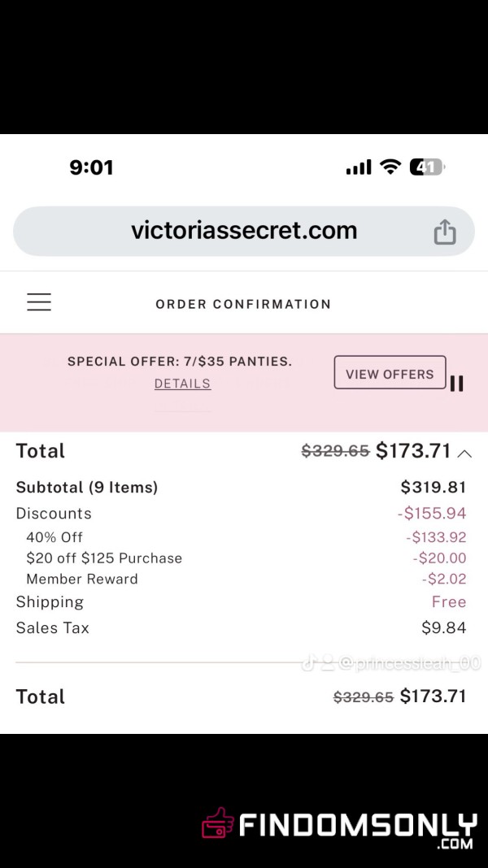This screenshot has height=868, width=488.
Task: Tap the 9:01 clock in status bar
Action: tap(91, 167)
